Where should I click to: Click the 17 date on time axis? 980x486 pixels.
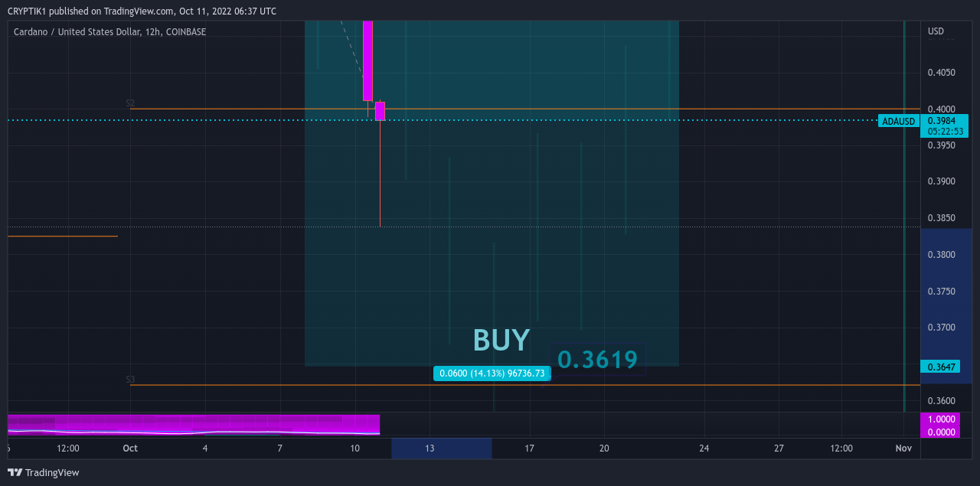click(529, 448)
